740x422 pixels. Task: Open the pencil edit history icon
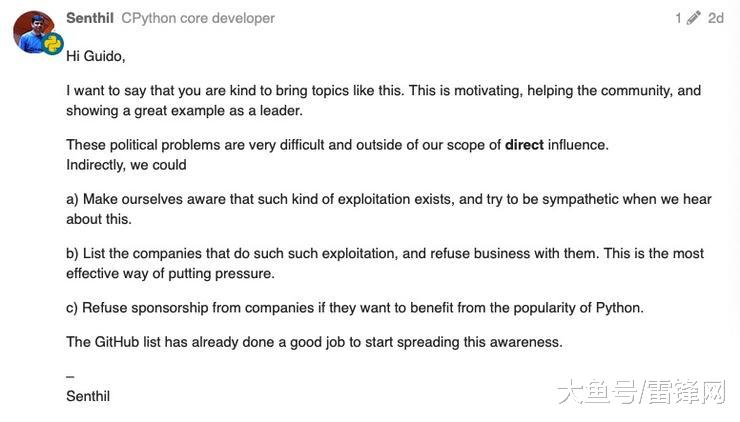tap(694, 18)
